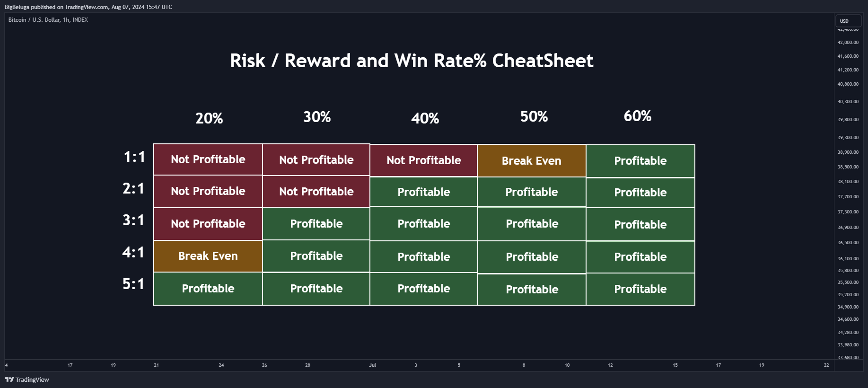Click the Jul marker on time axis
The width and height of the screenshot is (868, 388).
(x=373, y=365)
